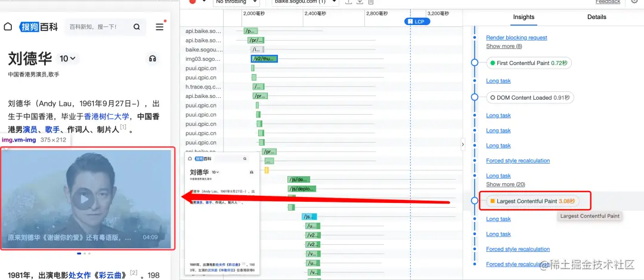Open the 处女作 link

(80, 275)
